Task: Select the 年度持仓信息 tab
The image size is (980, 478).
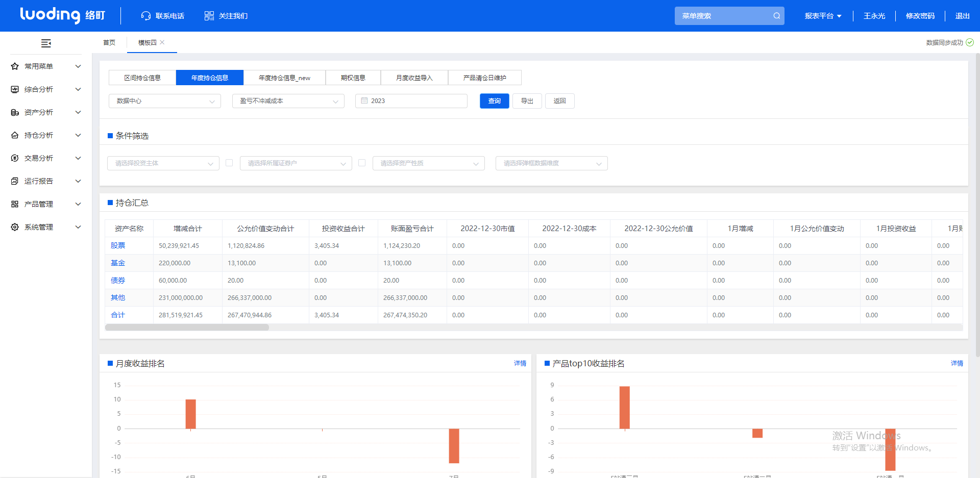Action: [210, 78]
